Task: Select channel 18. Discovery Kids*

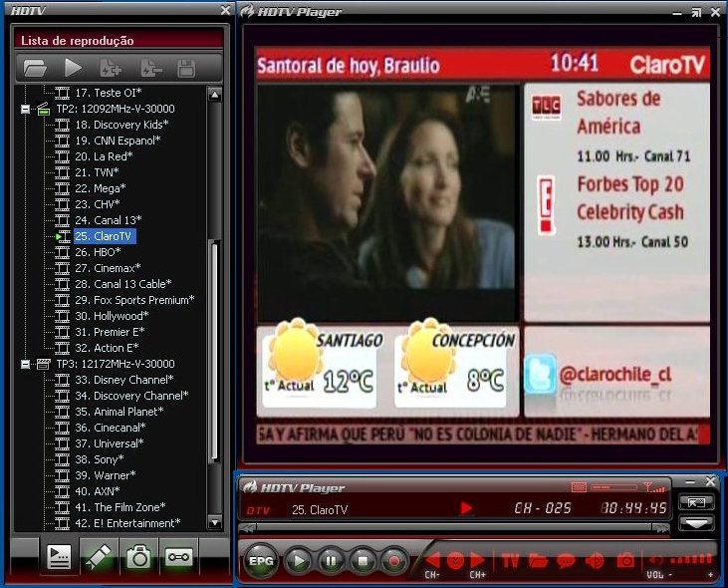Action: (x=121, y=125)
